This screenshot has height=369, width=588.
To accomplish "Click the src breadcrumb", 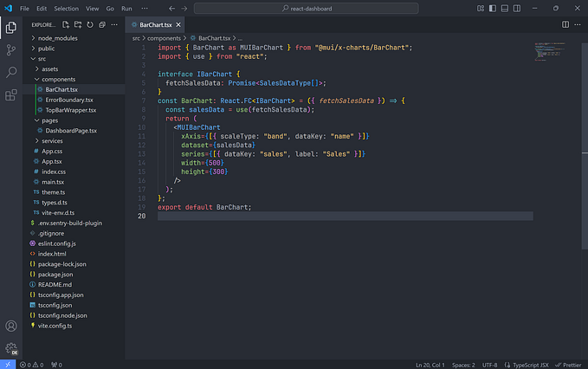I will [136, 38].
